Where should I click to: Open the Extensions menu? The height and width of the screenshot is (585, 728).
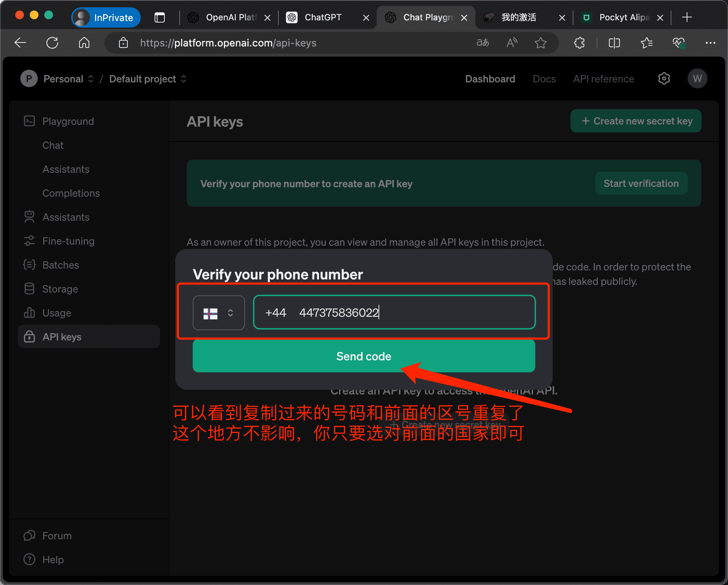(x=580, y=43)
